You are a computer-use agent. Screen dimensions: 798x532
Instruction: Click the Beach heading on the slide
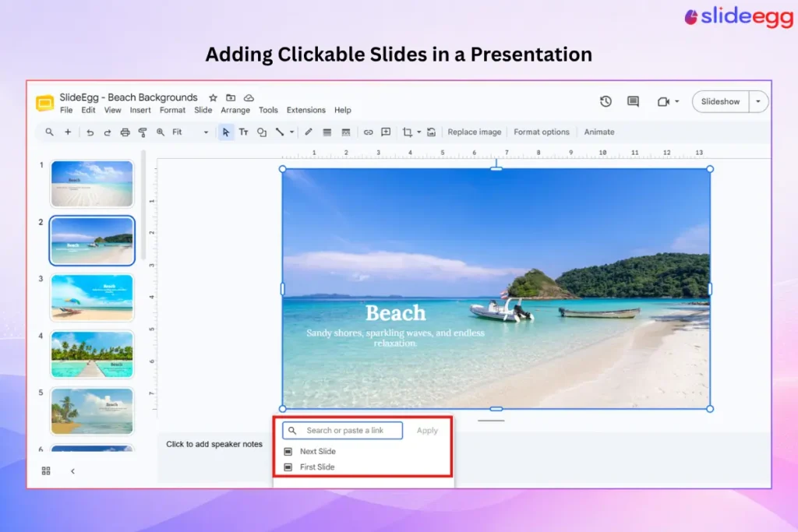pyautogui.click(x=395, y=313)
